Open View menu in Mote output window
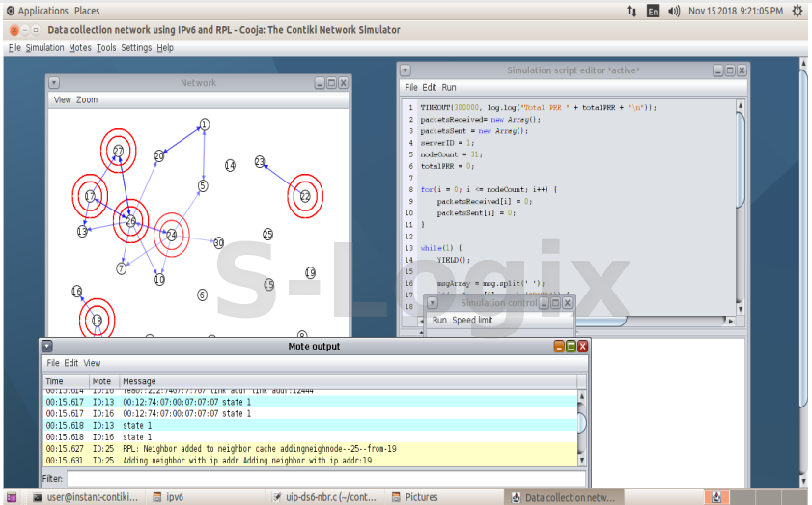This screenshot has height=505, width=812. point(92,363)
